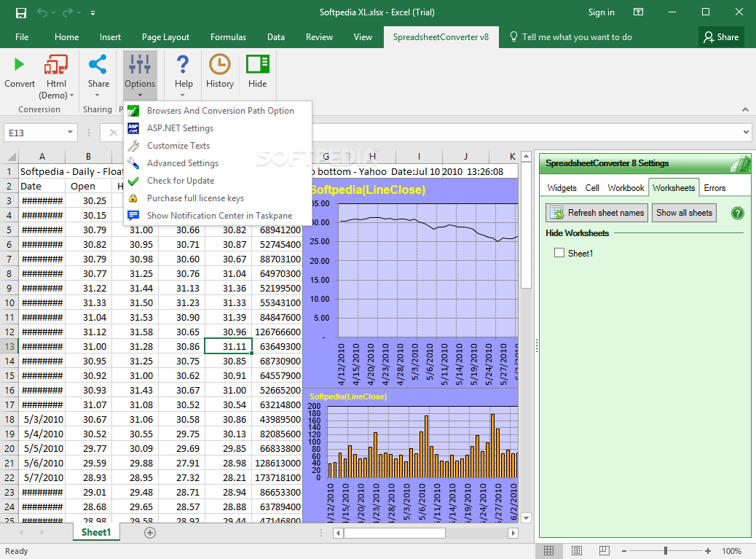This screenshot has width=756, height=559.
Task: Click the Tell me lightbulb search box
Action: (571, 37)
